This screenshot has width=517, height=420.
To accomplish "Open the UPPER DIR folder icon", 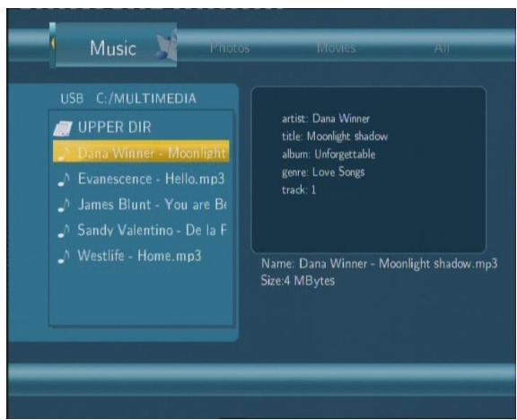I will click(x=63, y=128).
